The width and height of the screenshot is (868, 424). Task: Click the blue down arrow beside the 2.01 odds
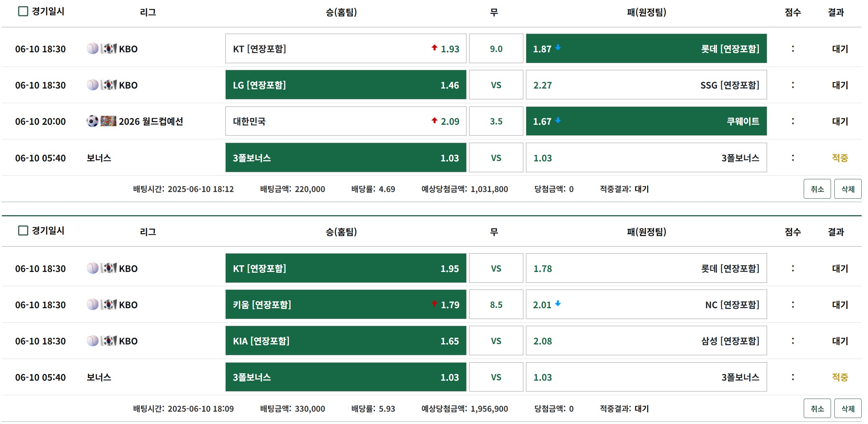[x=558, y=303]
